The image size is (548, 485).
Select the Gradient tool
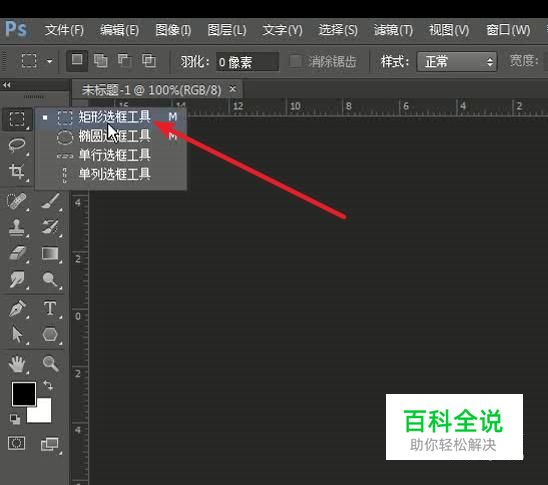50,254
